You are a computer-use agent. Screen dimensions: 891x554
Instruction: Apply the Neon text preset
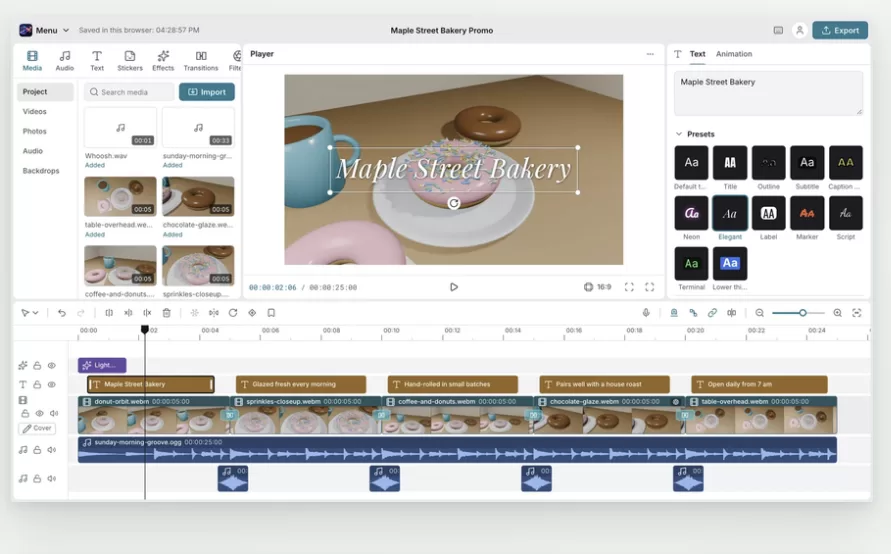click(x=692, y=213)
